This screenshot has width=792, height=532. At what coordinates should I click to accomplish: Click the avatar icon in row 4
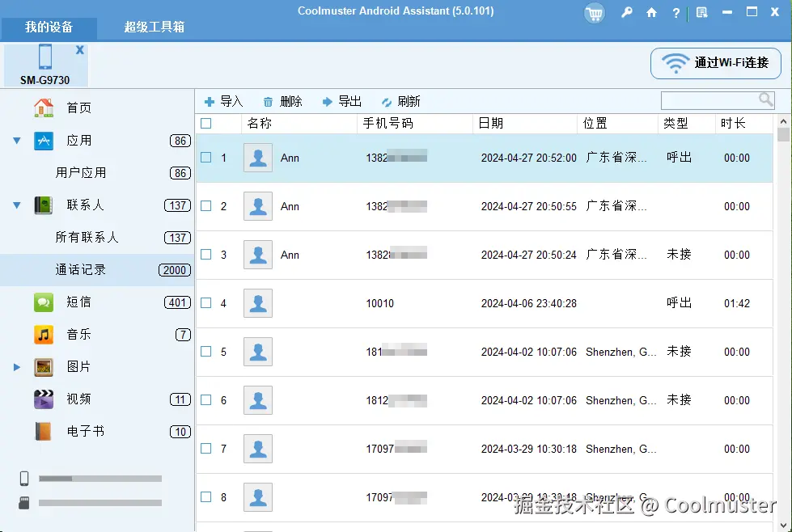(x=258, y=303)
